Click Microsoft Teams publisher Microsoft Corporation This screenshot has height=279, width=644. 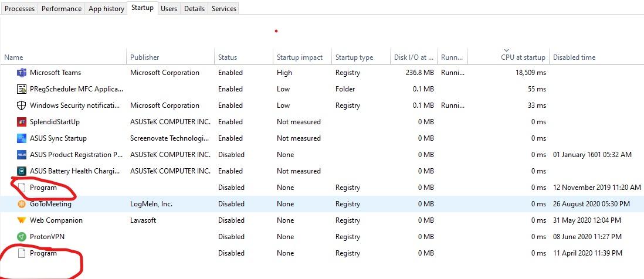coord(165,73)
